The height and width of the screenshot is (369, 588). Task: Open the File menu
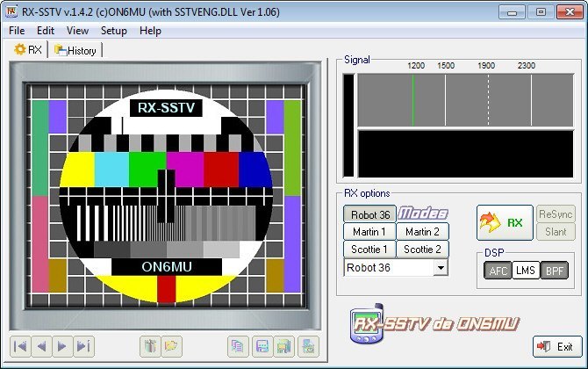point(17,31)
